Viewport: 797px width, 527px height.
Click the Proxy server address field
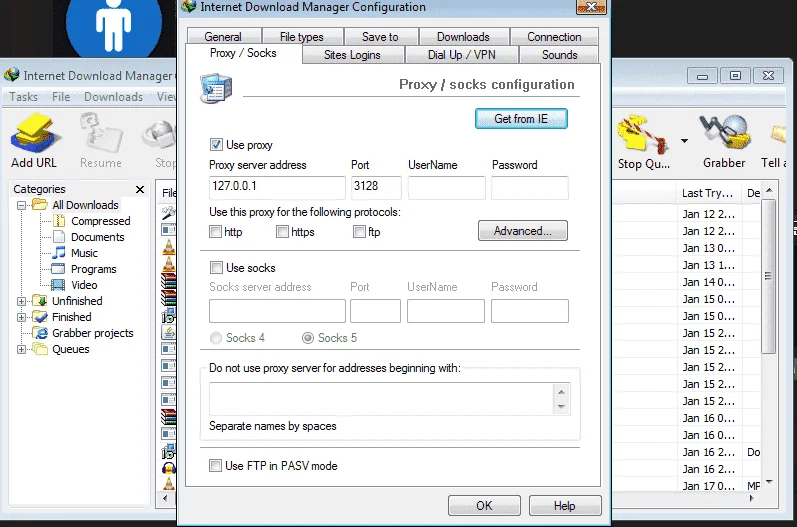[x=277, y=187]
